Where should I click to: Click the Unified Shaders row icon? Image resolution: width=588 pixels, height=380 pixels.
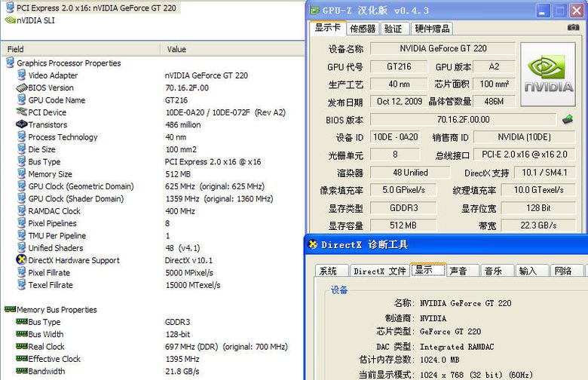point(22,247)
